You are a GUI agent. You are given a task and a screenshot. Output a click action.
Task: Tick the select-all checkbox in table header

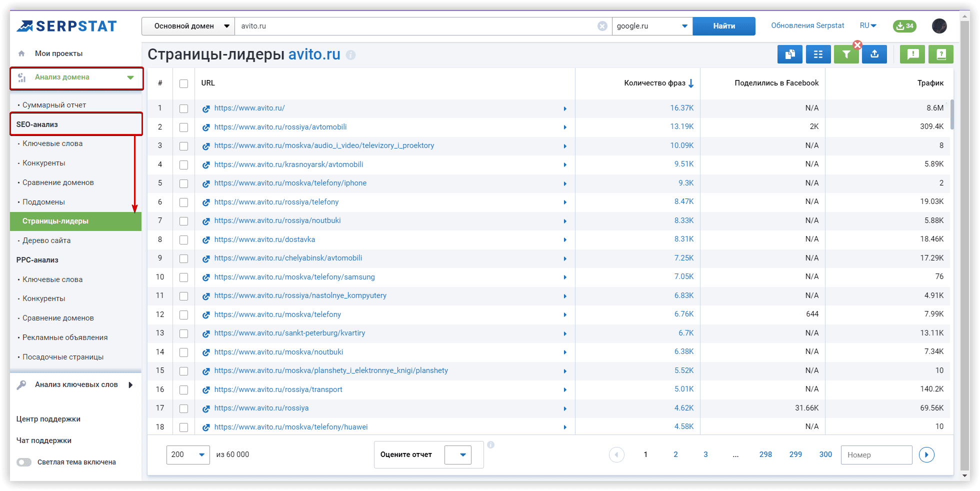pyautogui.click(x=184, y=83)
